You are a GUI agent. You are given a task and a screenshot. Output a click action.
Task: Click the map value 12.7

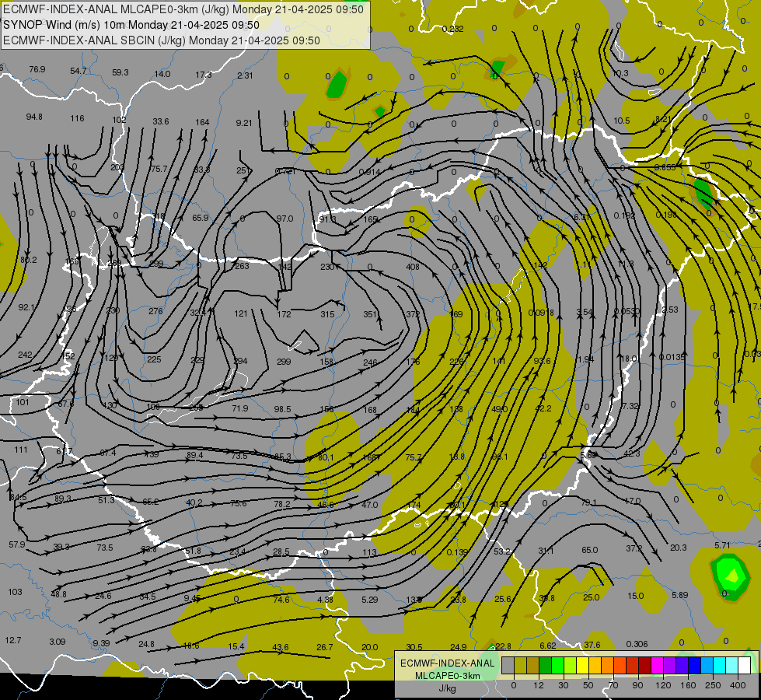13,640
